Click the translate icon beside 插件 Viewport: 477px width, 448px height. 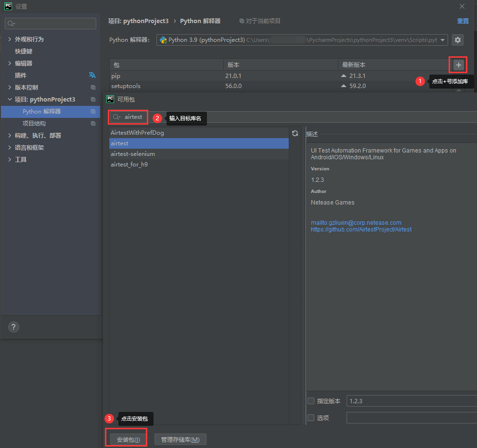(x=92, y=75)
